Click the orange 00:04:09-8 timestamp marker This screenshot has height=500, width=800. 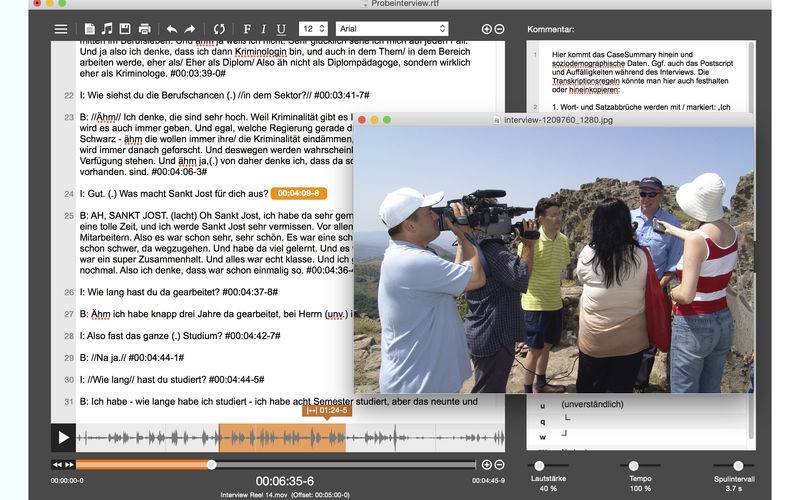point(298,192)
